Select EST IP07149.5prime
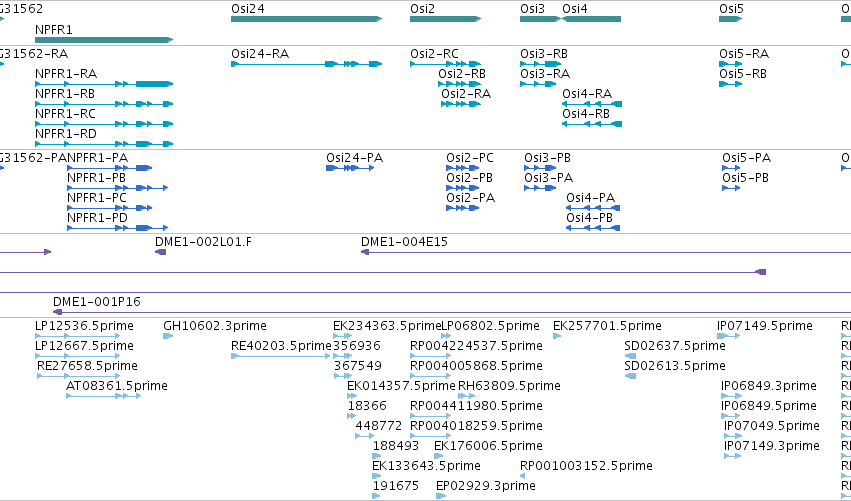This screenshot has height=501, width=851. [728, 336]
